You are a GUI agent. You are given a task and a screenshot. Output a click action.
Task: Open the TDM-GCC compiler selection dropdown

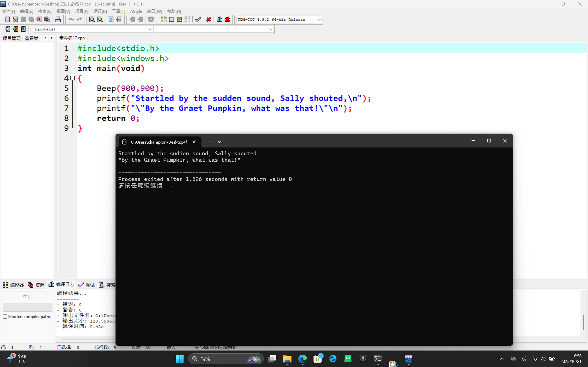coord(319,20)
